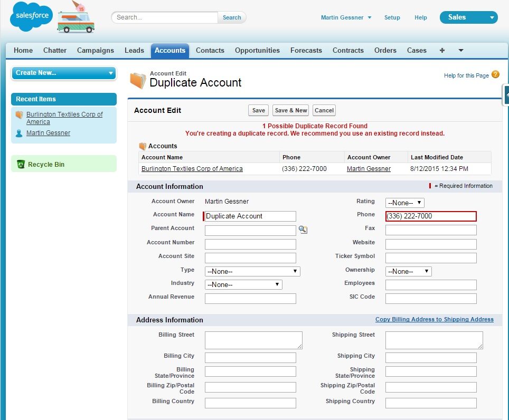Viewport: 509px width, 420px height.
Task: Click the Help for this Page question icon
Action: click(495, 75)
